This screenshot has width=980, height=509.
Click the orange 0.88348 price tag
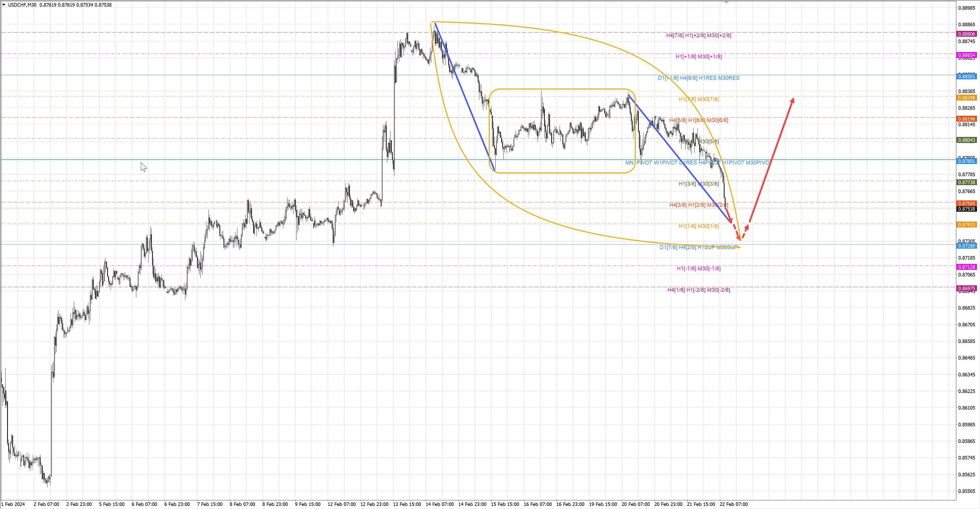[966, 98]
